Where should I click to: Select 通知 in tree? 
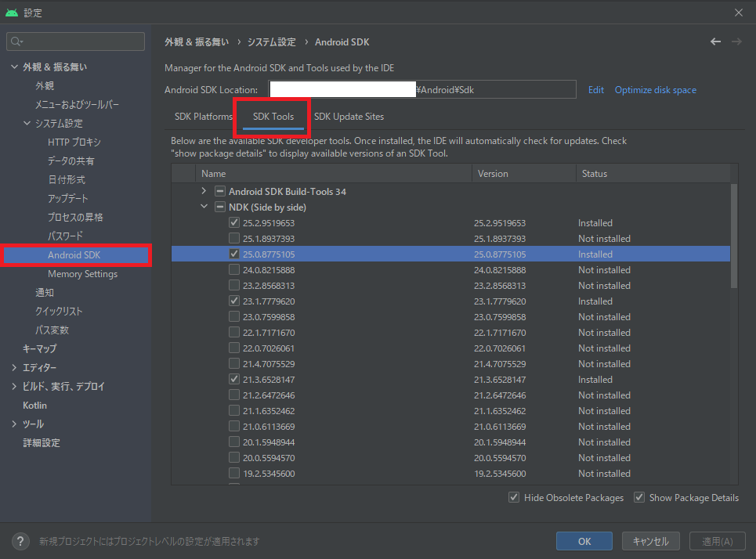(x=45, y=293)
